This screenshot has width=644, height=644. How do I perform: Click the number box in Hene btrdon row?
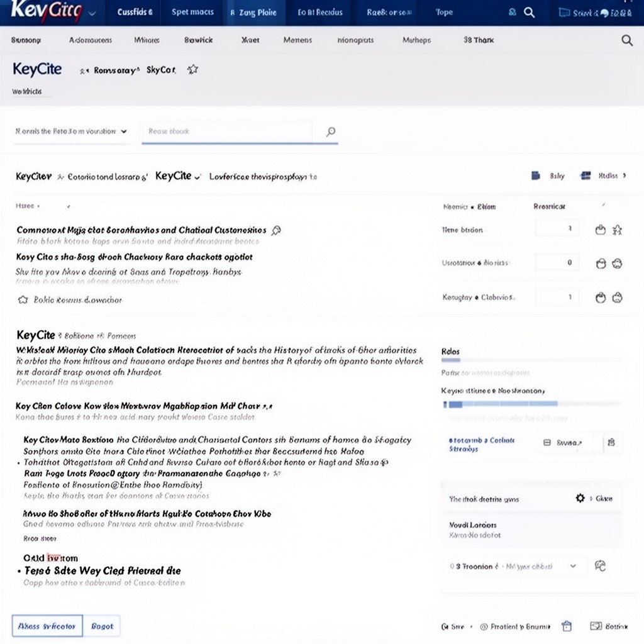click(x=557, y=228)
